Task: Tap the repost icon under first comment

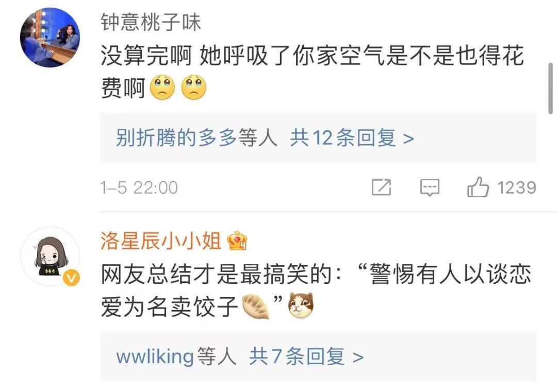Action: 381,187
